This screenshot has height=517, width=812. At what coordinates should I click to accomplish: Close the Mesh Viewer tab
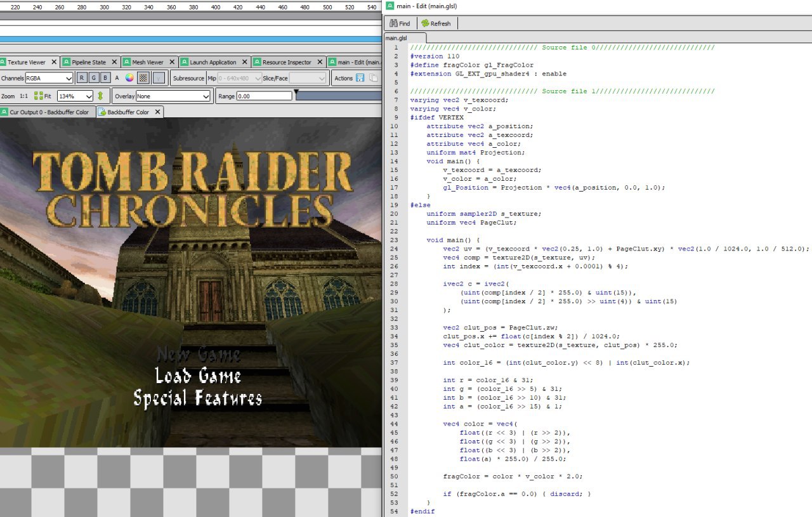171,62
